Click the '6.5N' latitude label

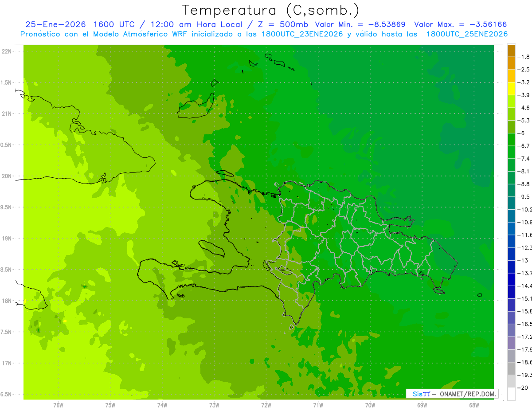click(6, 394)
